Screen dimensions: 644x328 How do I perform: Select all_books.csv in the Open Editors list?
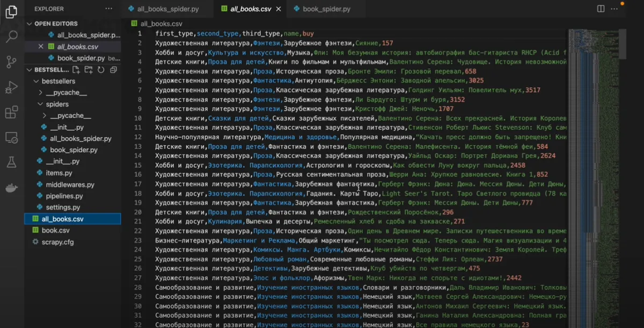pos(77,47)
